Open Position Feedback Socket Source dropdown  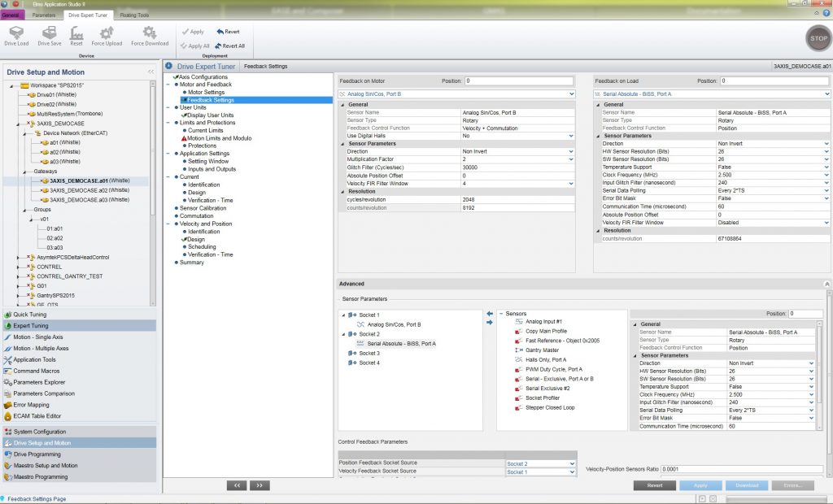(571, 463)
